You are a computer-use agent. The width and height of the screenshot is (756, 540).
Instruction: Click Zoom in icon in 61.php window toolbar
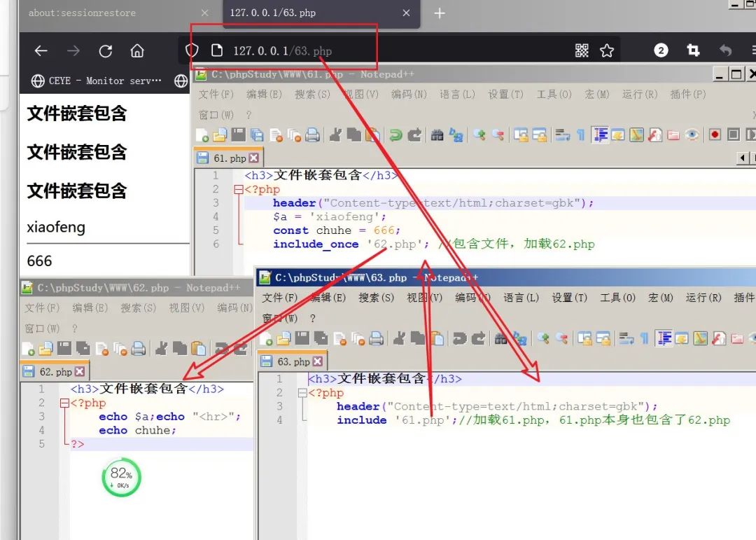pos(479,135)
